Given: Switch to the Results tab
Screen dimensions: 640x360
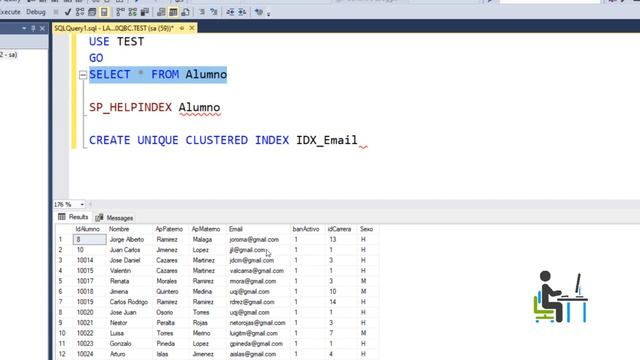Looking at the screenshot, I should click(x=73, y=217).
